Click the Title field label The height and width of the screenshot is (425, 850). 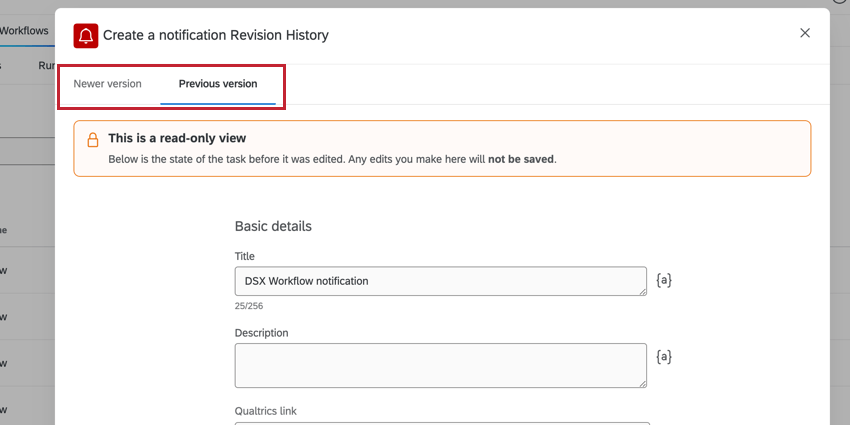coord(245,257)
